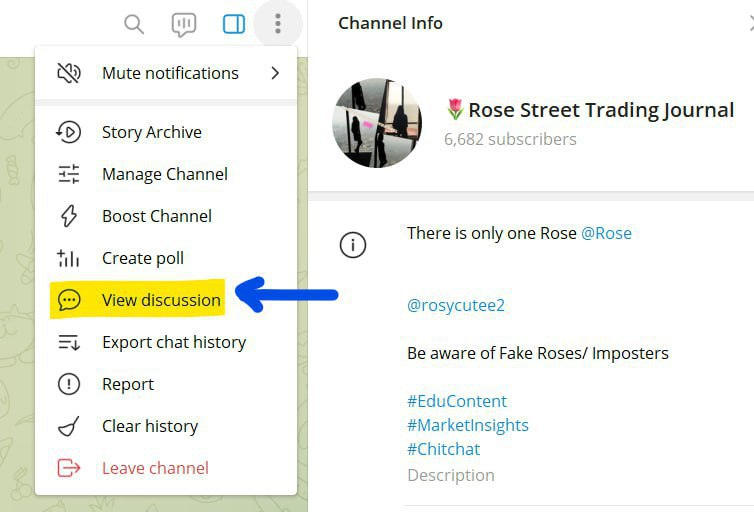Image resolution: width=754 pixels, height=512 pixels.
Task: Click the Boost Channel lightning icon
Action: point(69,216)
